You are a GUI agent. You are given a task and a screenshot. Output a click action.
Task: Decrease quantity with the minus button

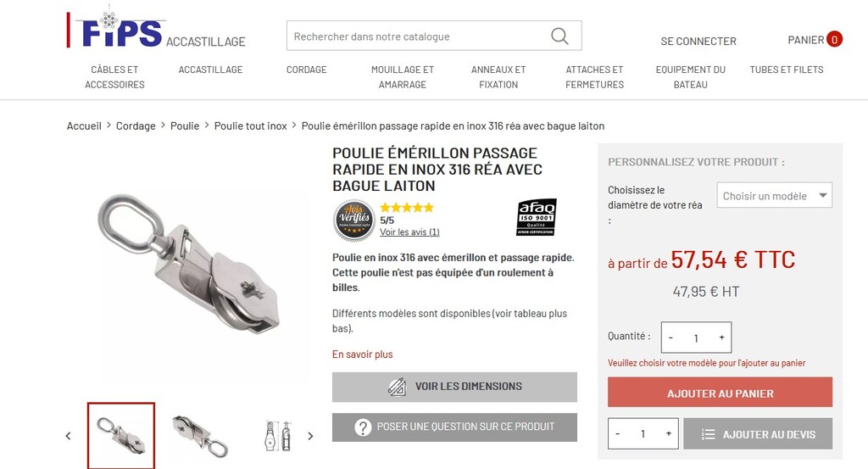671,338
